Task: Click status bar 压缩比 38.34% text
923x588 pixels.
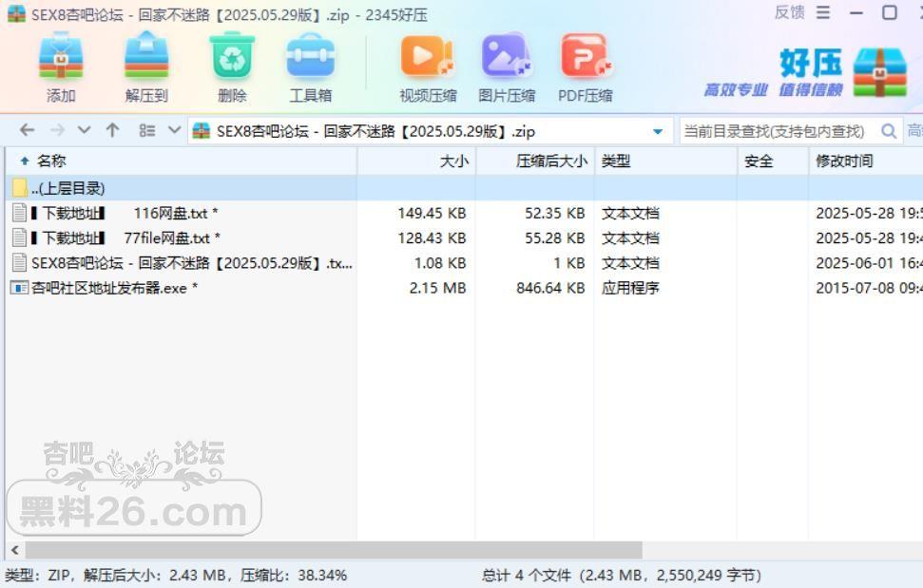Action: pyautogui.click(x=294, y=575)
